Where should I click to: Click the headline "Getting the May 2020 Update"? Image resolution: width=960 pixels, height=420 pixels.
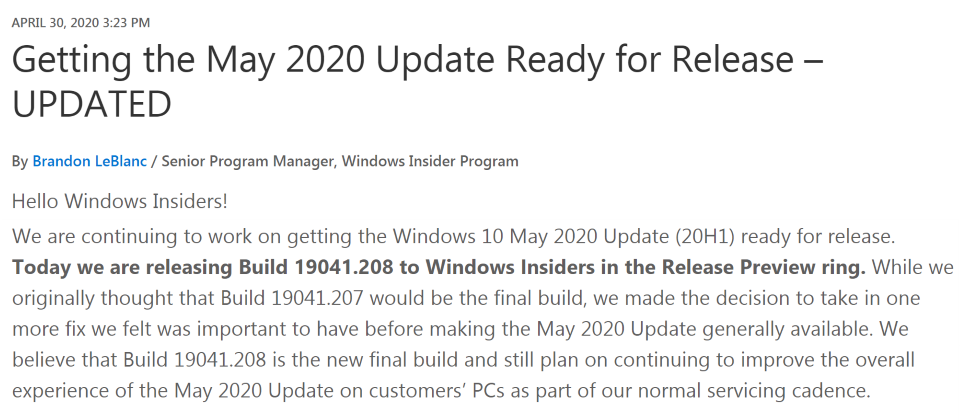(x=272, y=61)
